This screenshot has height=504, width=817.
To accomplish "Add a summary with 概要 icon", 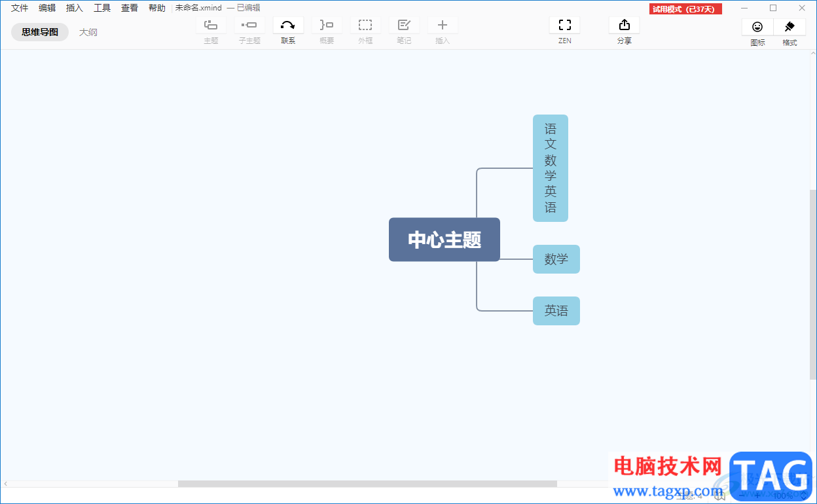I will tap(327, 26).
